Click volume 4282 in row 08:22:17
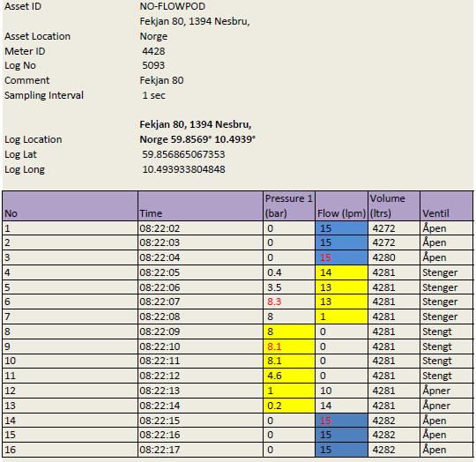Viewport: 476px width, 462px height. coord(394,450)
